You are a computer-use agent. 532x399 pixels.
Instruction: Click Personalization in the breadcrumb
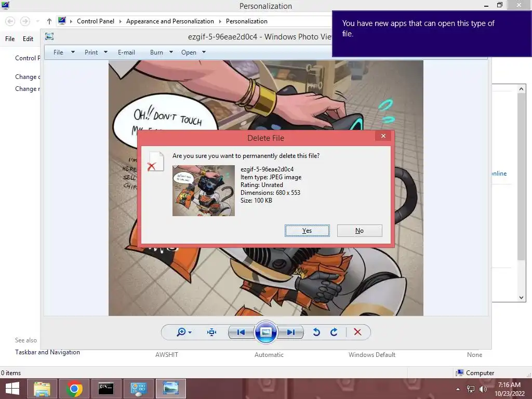click(x=247, y=21)
